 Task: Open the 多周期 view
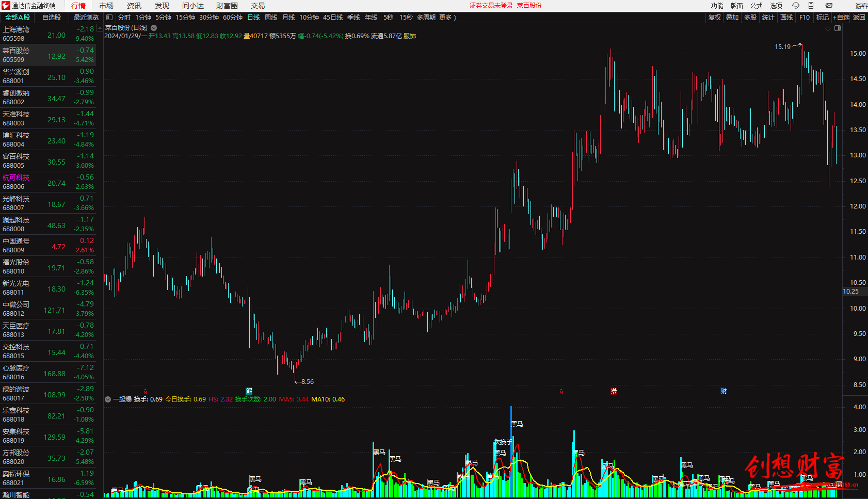(426, 18)
